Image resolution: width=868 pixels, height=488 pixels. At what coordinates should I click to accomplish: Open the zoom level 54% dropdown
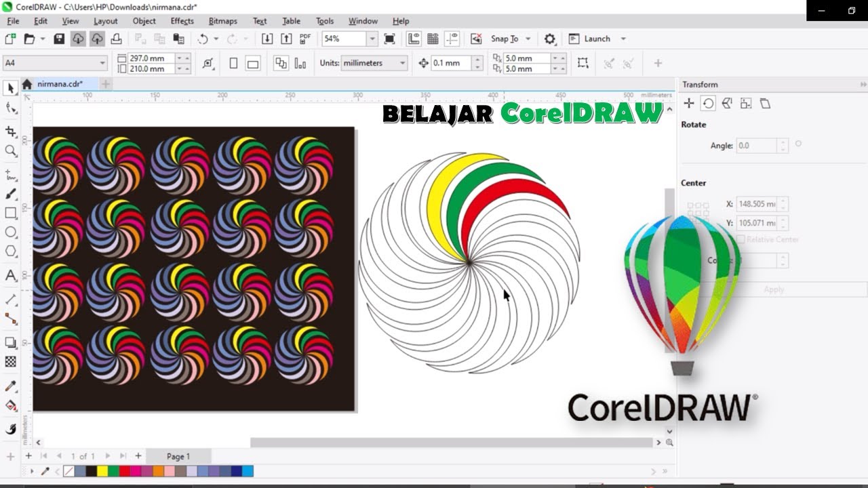[x=372, y=39]
